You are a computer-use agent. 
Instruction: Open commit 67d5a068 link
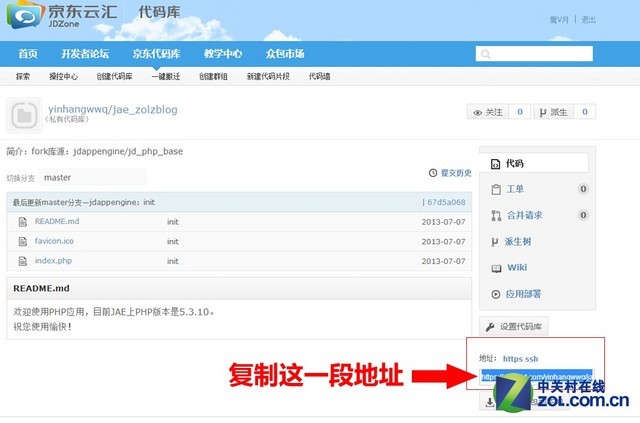click(446, 202)
